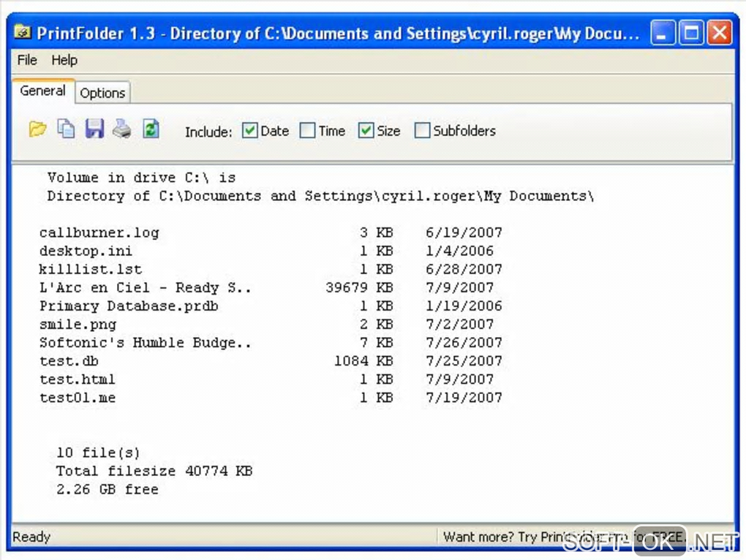Click the '10 file(s)' summary line
746x560 pixels.
pos(98,453)
